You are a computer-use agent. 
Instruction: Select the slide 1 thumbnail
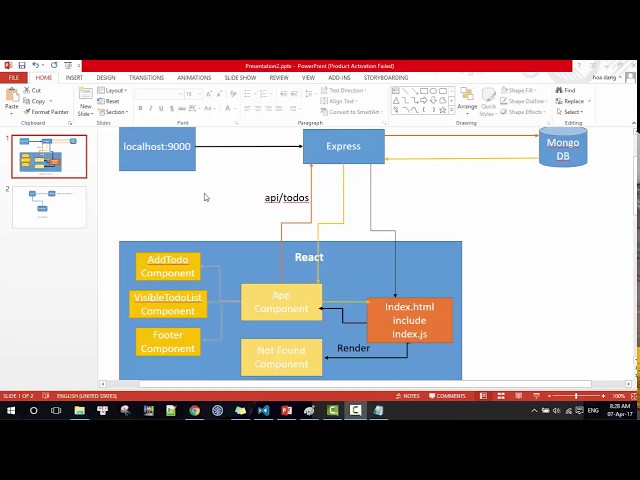pos(49,157)
